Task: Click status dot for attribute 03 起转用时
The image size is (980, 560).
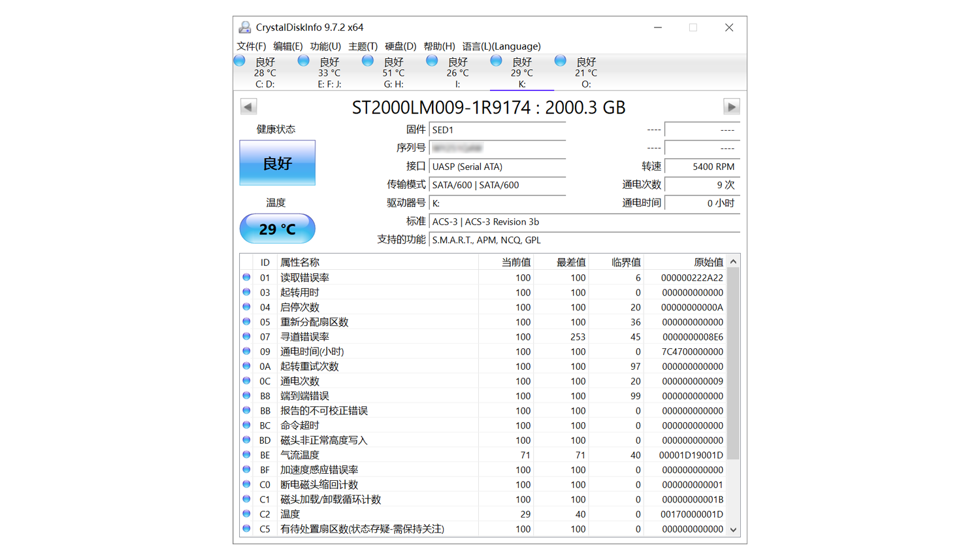Action: [246, 292]
